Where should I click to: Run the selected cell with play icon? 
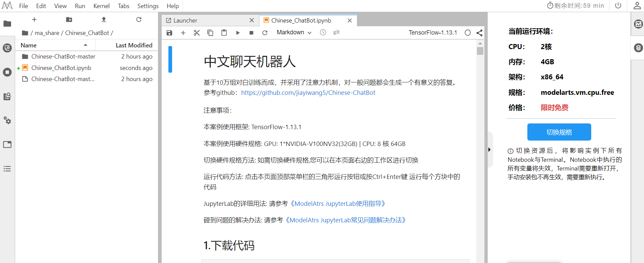(x=238, y=33)
